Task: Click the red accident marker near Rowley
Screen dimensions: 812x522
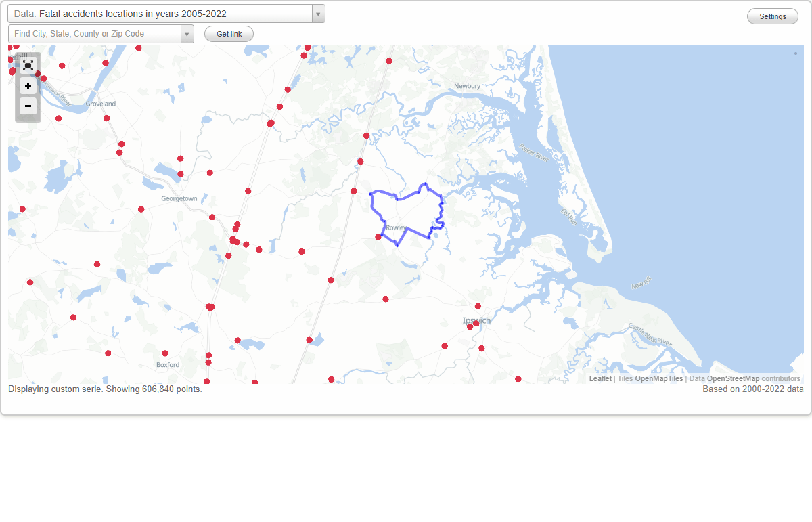Action: (378, 237)
